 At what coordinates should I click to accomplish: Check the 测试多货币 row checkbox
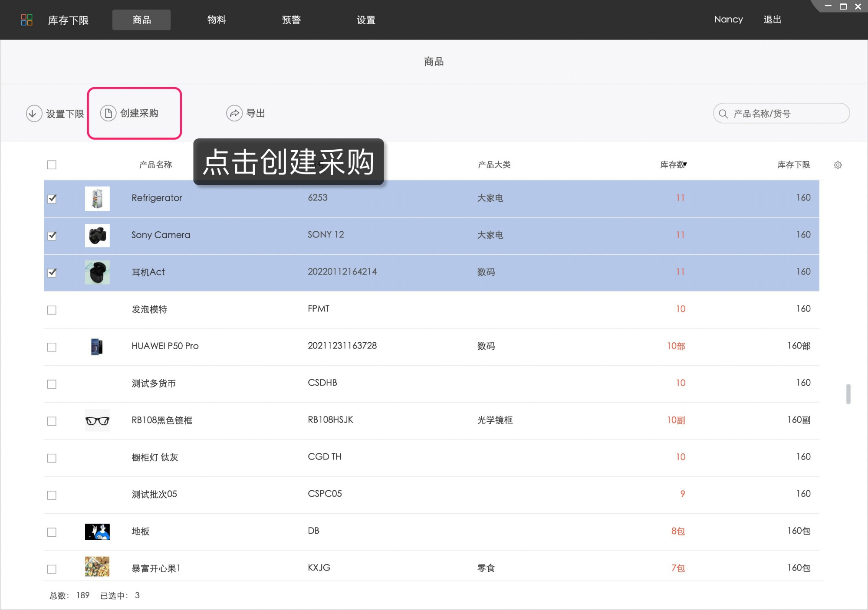(52, 384)
